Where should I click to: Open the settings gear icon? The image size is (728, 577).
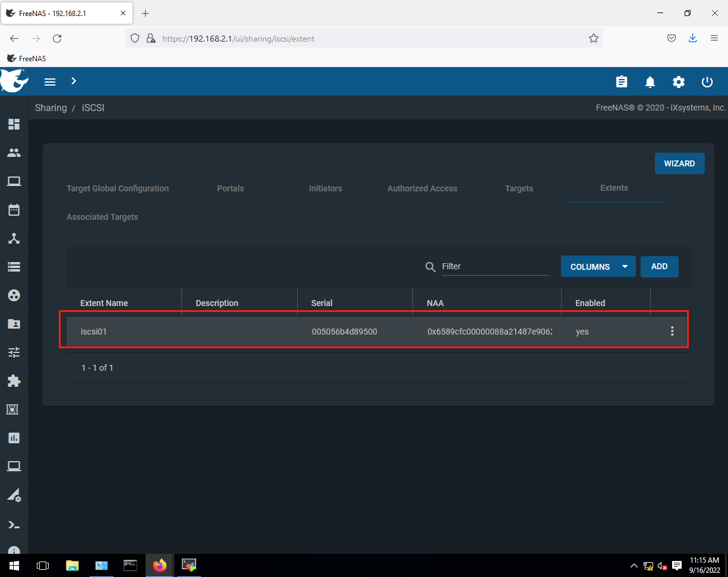point(679,82)
